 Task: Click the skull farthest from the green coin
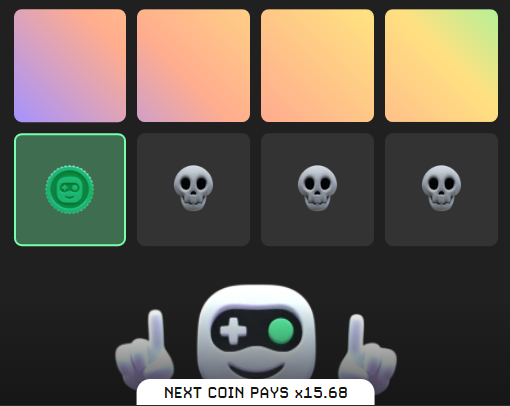[x=441, y=188]
